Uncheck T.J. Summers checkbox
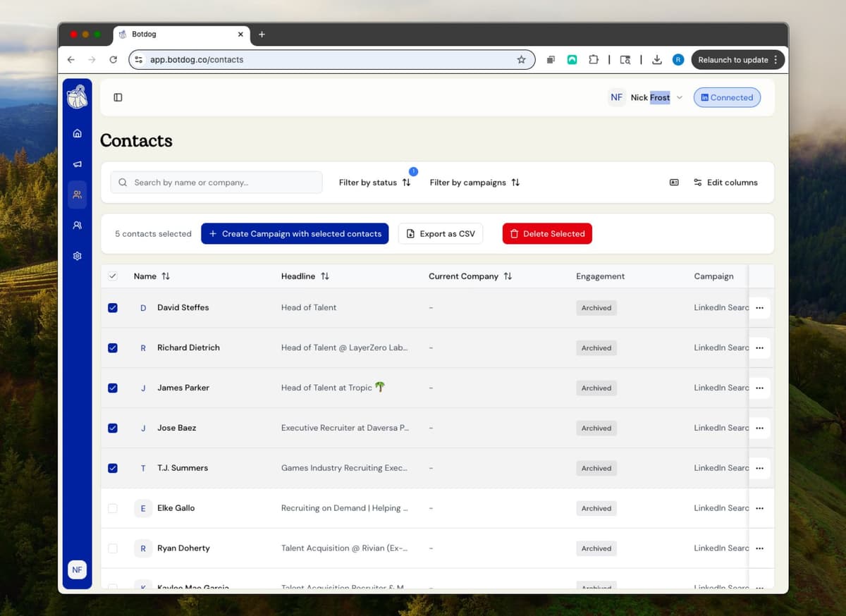This screenshot has height=616, width=846. (x=113, y=468)
